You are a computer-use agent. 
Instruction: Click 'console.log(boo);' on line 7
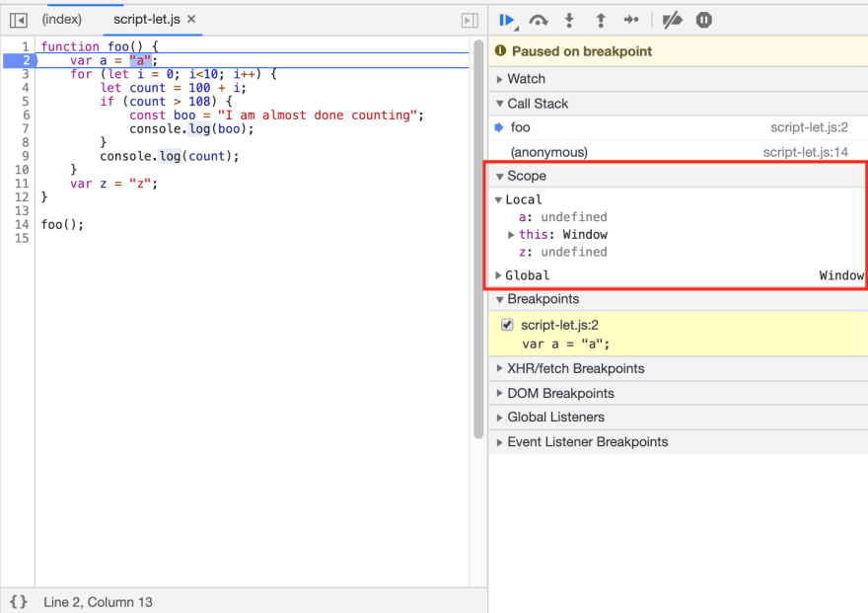(x=191, y=129)
